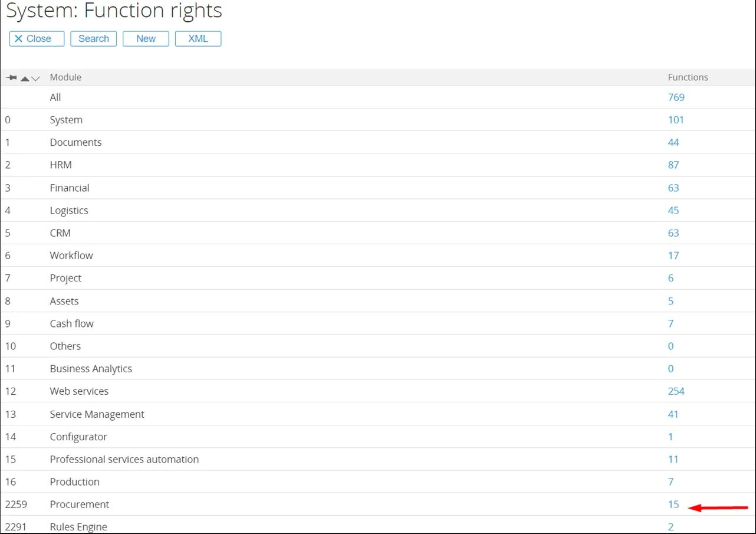Select the Business Analytics module row

click(x=91, y=369)
